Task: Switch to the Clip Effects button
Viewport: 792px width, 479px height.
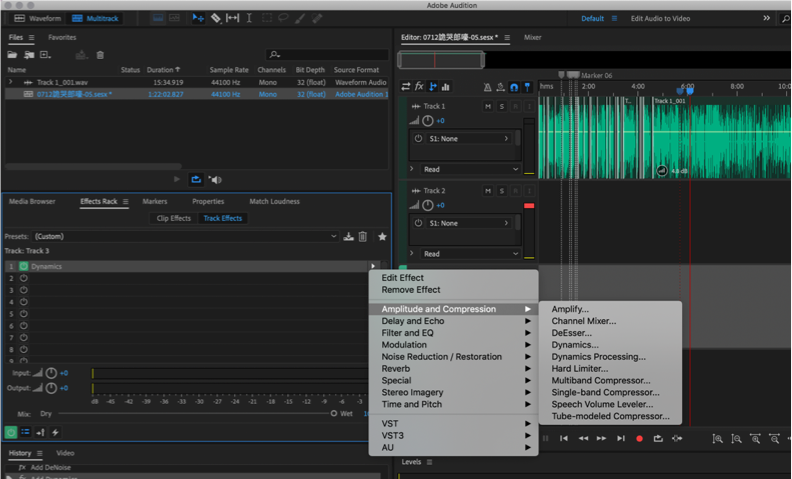Action: [173, 218]
